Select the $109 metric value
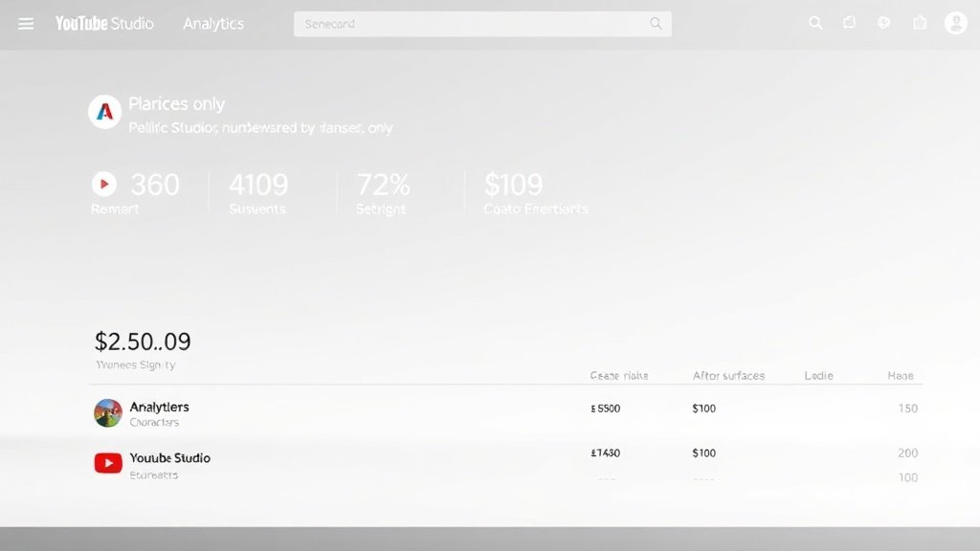 (514, 185)
